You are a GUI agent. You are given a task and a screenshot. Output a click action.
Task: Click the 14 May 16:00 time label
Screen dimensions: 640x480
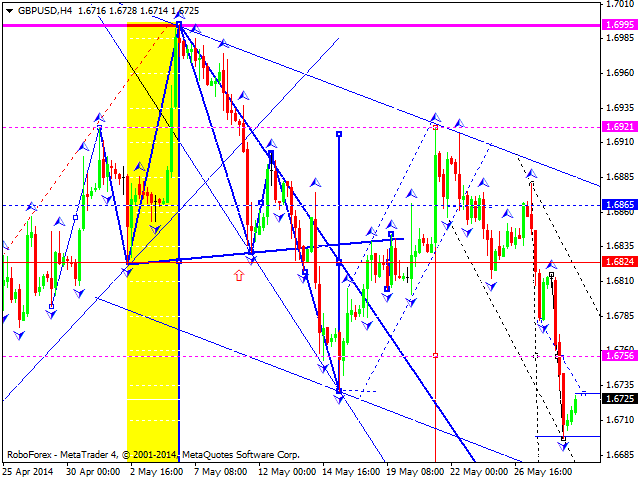click(349, 472)
